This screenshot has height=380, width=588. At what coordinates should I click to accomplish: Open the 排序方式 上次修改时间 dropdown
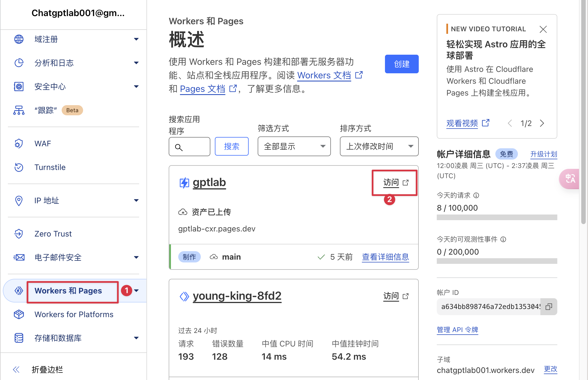tap(379, 146)
